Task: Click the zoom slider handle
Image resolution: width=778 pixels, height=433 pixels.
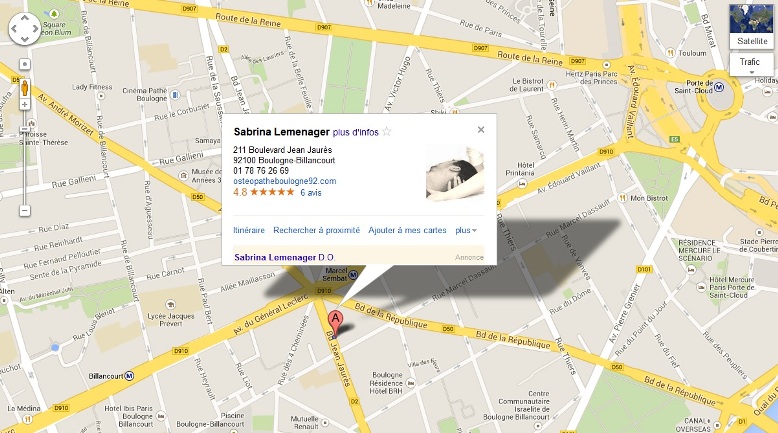Action: 25,129
